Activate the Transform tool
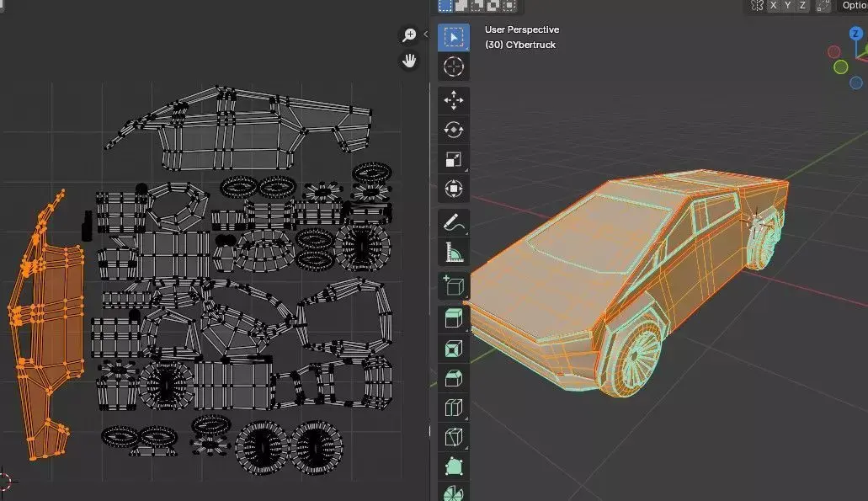Viewport: 868px width, 501px height. 454,189
